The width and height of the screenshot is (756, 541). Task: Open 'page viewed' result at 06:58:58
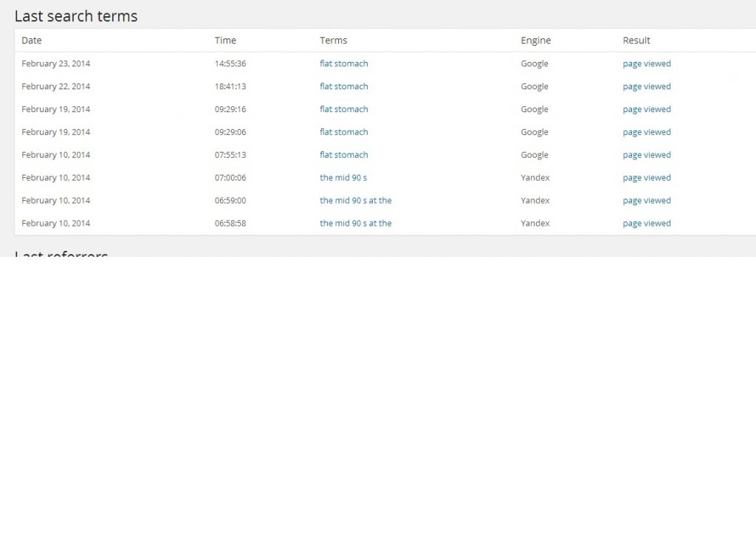pos(647,224)
